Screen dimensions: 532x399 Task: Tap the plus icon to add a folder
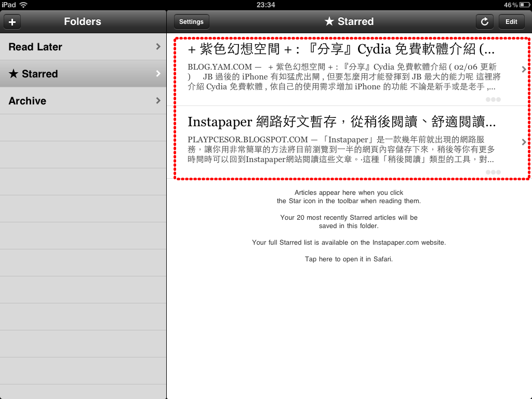pos(12,22)
